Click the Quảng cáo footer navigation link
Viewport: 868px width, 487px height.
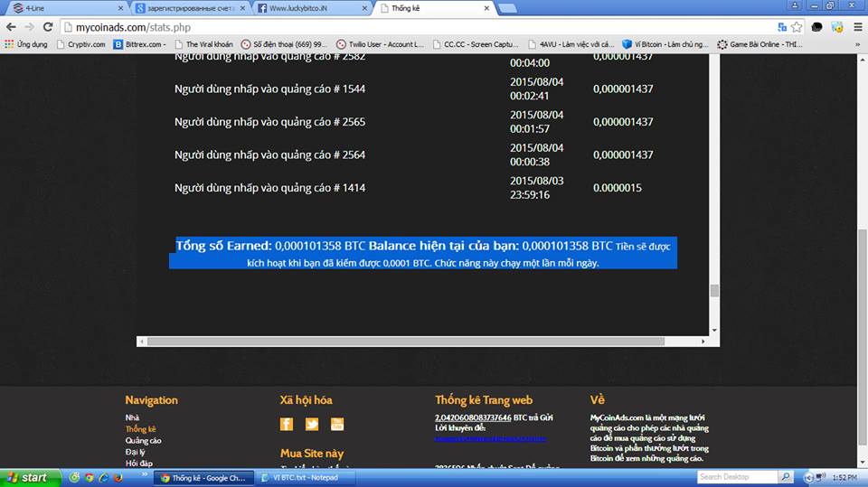pyautogui.click(x=144, y=441)
